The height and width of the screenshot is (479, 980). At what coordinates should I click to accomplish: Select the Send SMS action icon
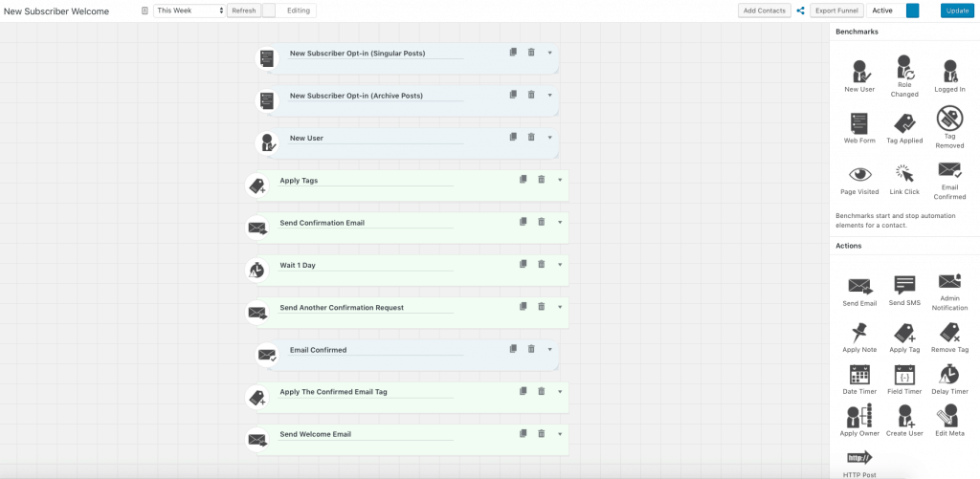pyautogui.click(x=904, y=285)
